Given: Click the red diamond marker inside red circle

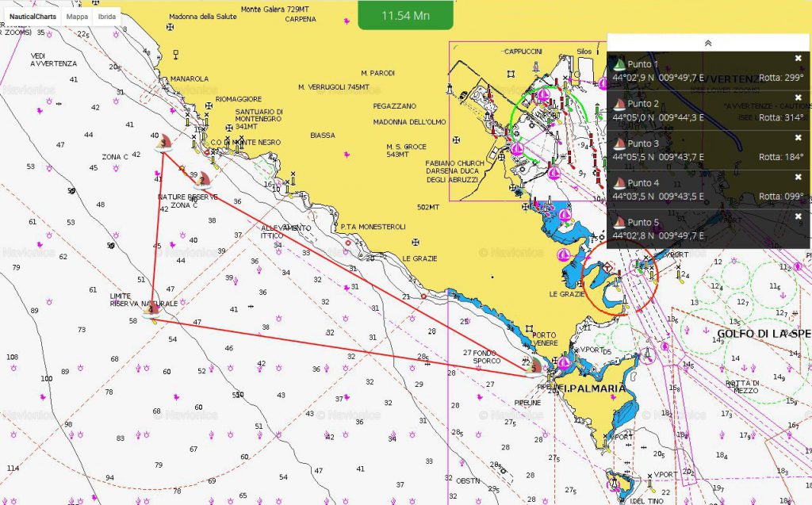Looking at the screenshot, I should (607, 268).
